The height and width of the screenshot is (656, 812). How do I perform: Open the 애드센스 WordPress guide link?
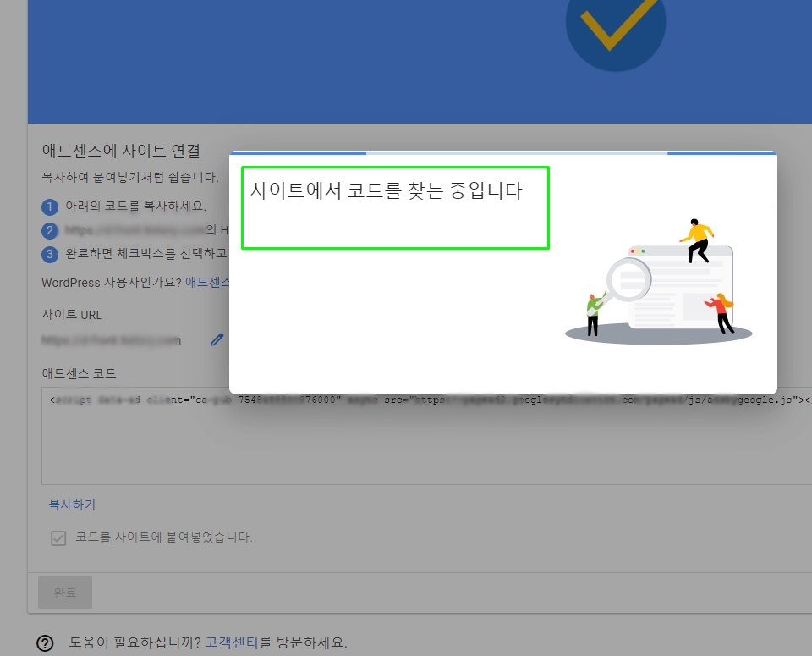[x=207, y=283]
